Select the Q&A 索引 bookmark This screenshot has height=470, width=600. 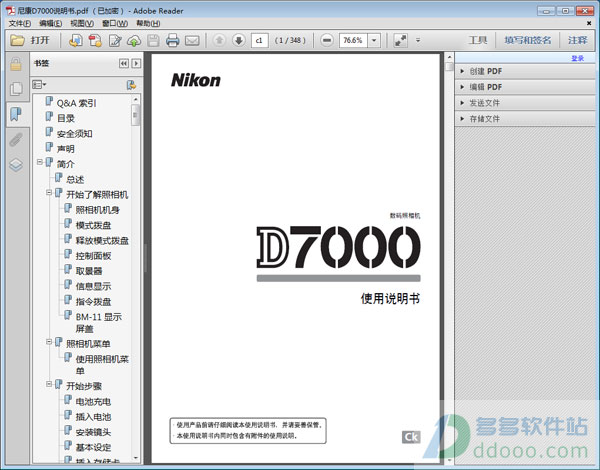point(77,103)
